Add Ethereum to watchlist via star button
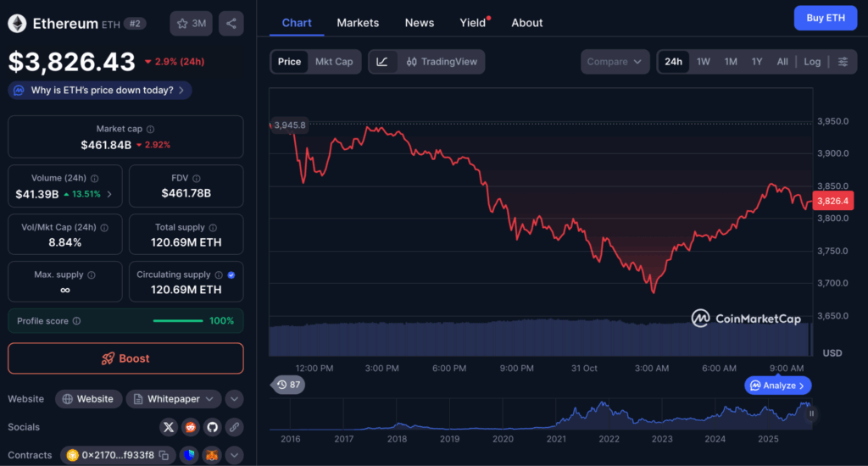868x466 pixels. (191, 24)
